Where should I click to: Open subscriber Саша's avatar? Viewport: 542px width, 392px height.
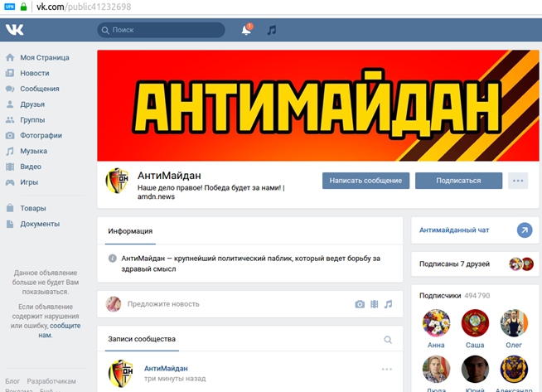click(475, 323)
